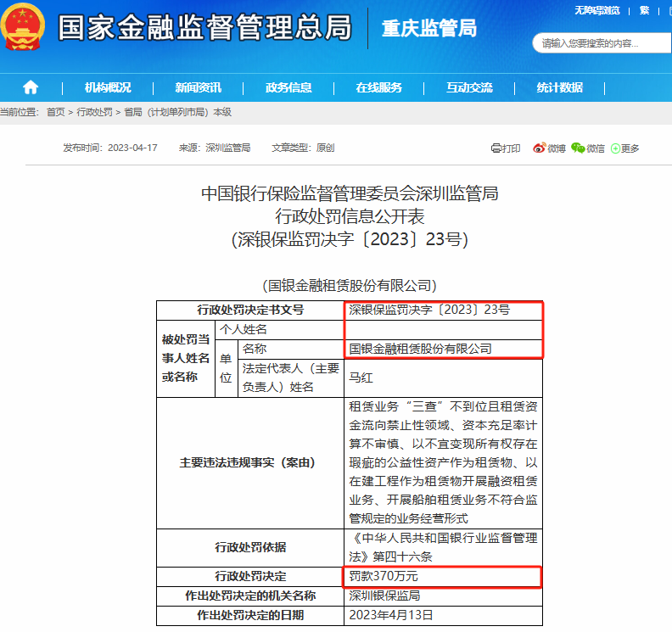This screenshot has width=672, height=632.
Task: Click the 省局本级 breadcrumb link
Action: [x=177, y=112]
